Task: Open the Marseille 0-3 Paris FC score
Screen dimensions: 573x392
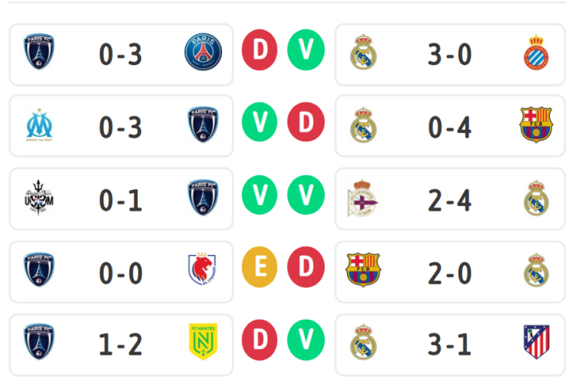Action: click(120, 126)
